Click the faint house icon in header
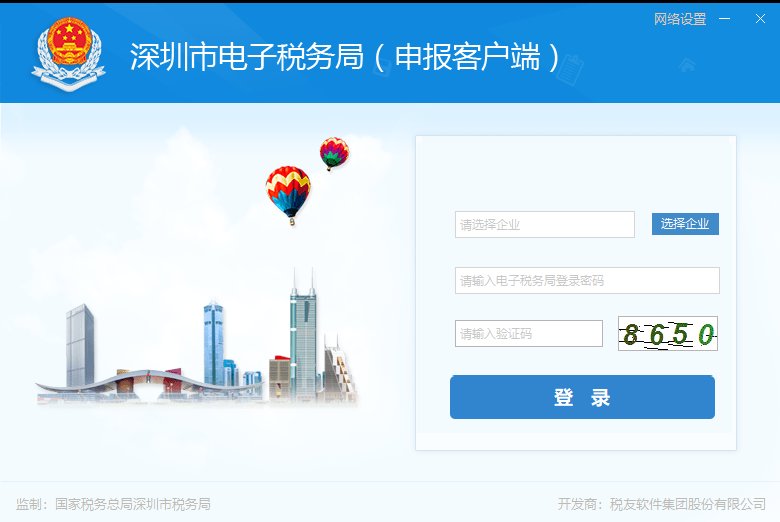Screen dimensions: 780x522 (x=687, y=64)
